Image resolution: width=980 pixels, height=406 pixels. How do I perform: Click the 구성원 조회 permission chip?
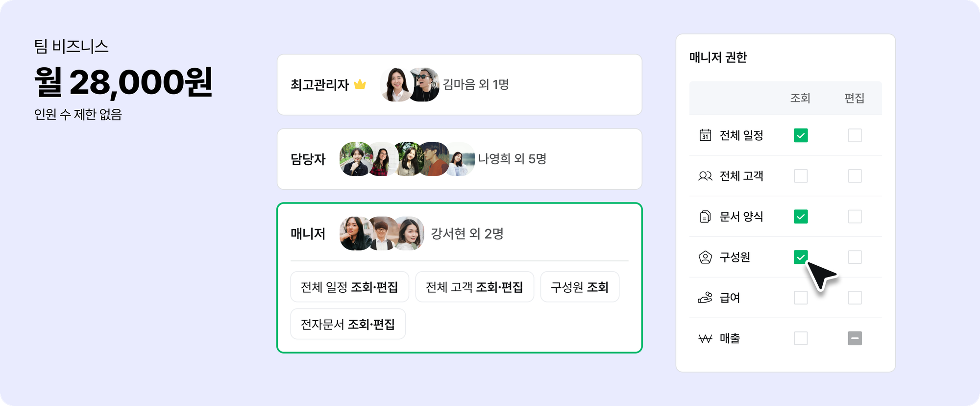pyautogui.click(x=580, y=287)
